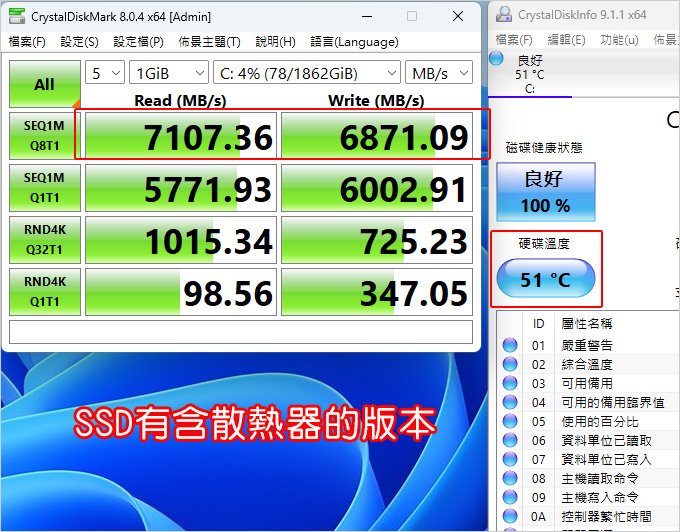Open 語言(Language) menu in CrystalDiskMark
The height and width of the screenshot is (532, 680).
[354, 42]
